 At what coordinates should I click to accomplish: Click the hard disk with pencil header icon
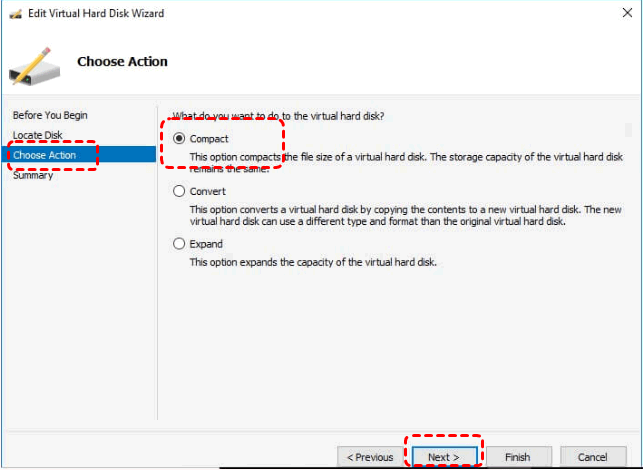pos(33,63)
